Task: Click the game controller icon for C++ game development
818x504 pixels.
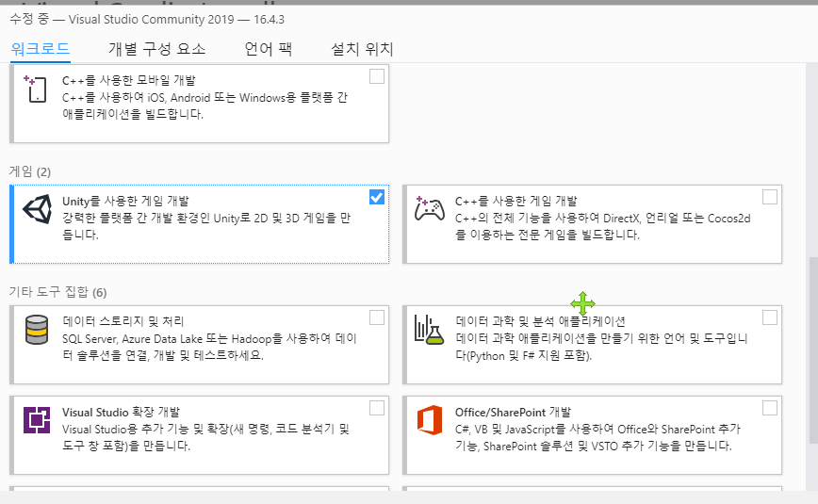Action: point(430,209)
